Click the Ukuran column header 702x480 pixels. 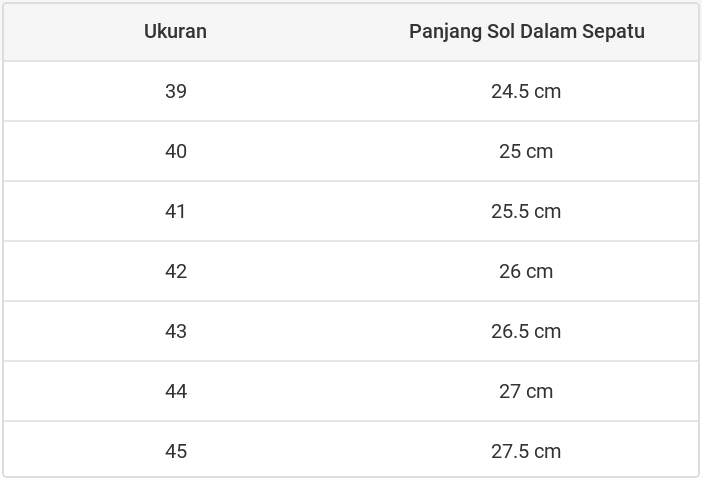pos(175,31)
